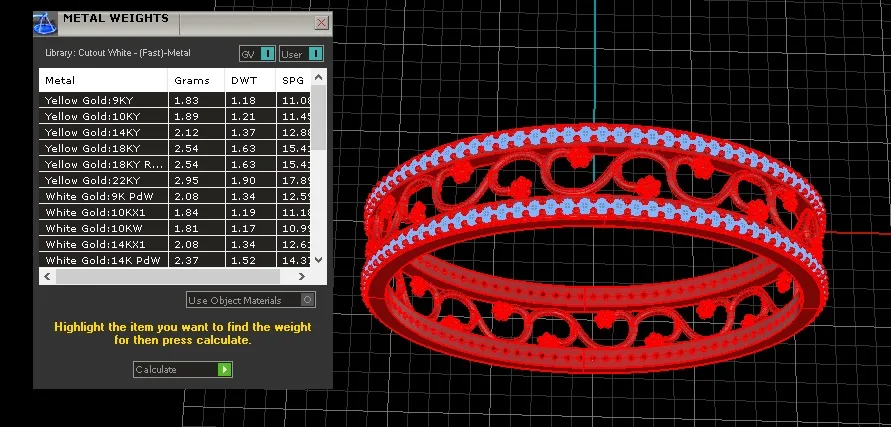Click the table's scroll up arrow

318,77
